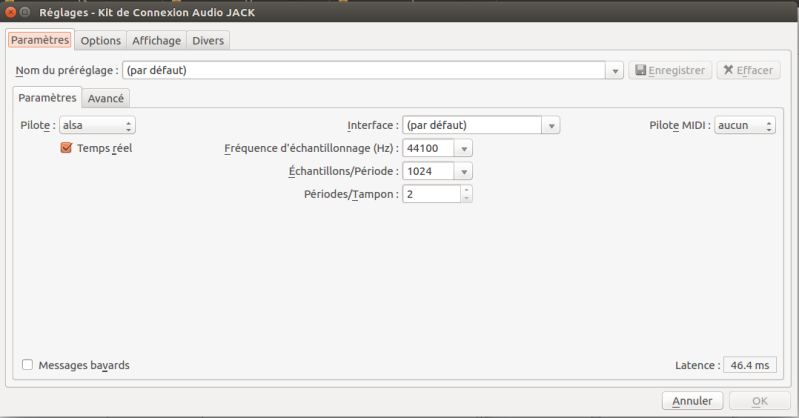
Task: Expand the Fréquence d'échantillonnage dropdown arrow
Action: click(x=464, y=149)
